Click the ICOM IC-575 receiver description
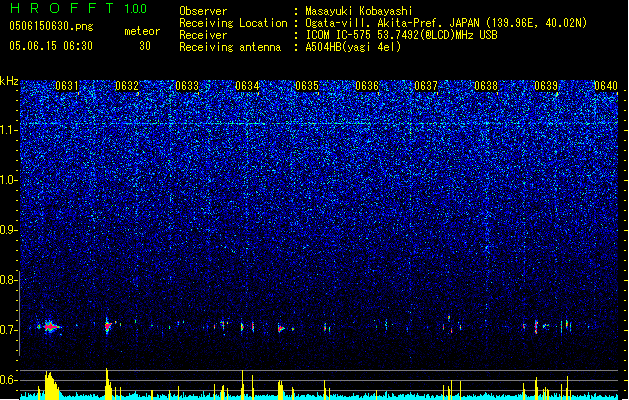 coord(401,35)
